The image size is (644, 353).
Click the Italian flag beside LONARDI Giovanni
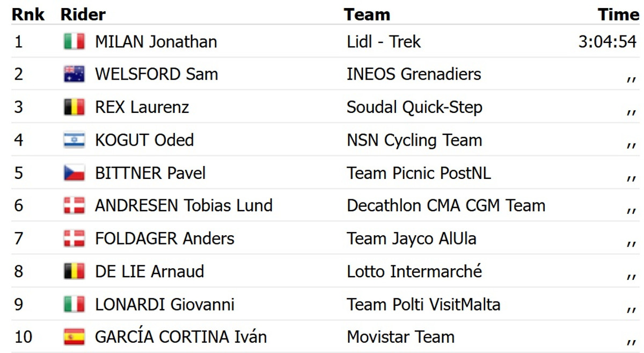point(74,304)
